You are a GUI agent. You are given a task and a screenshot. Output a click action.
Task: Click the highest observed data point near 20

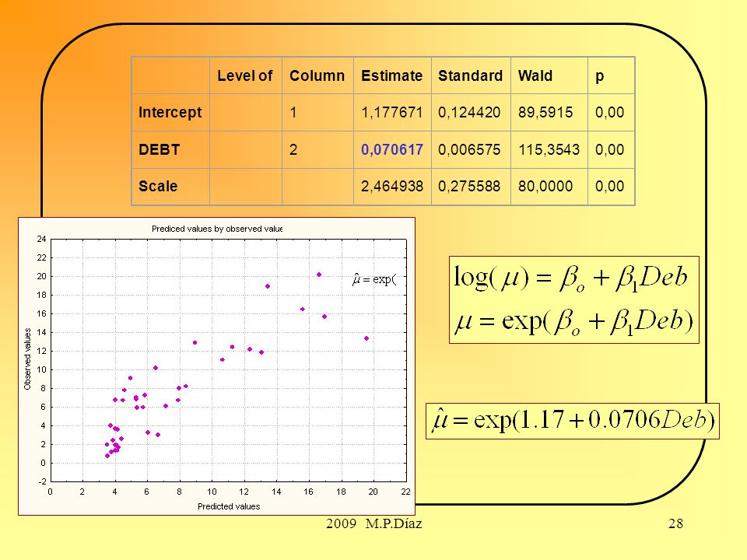click(x=319, y=275)
